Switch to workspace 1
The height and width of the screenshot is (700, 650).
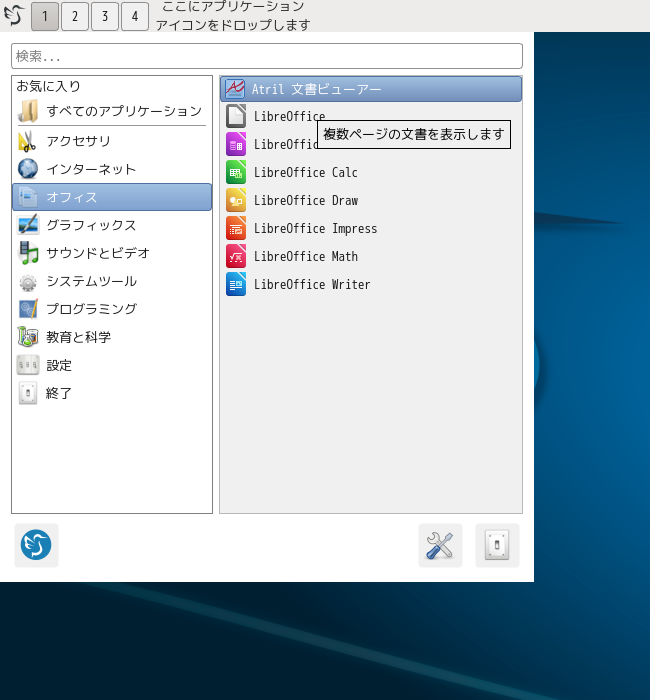pos(45,17)
